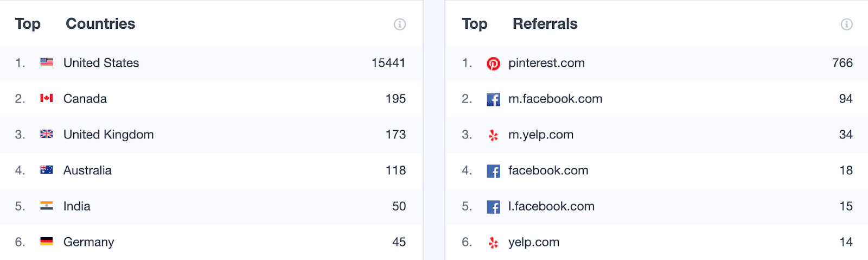Click the India flag icon

[x=47, y=206]
